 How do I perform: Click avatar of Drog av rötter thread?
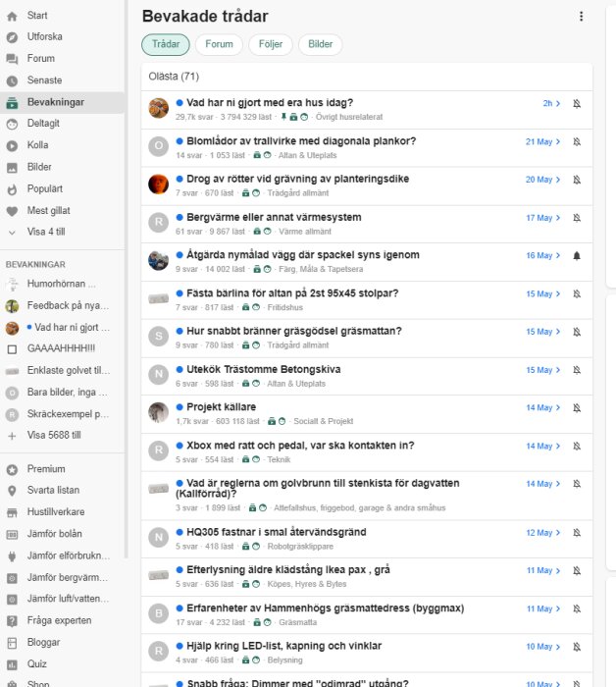click(159, 185)
